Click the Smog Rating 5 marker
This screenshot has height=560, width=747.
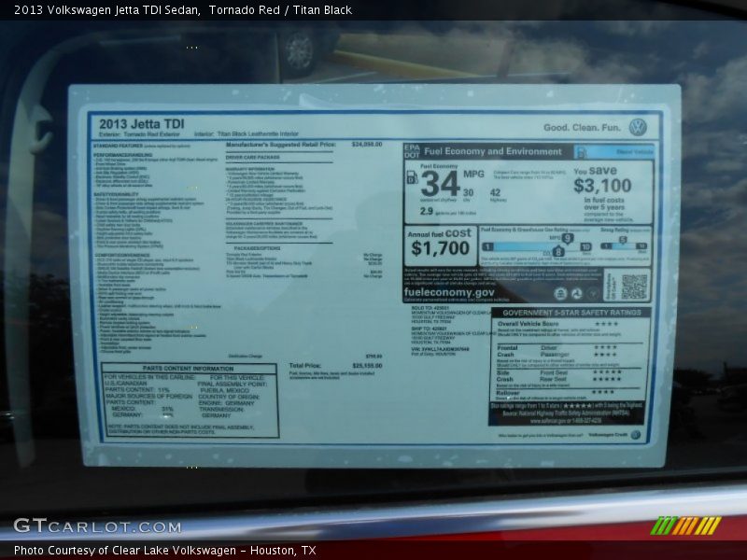pyautogui.click(x=623, y=240)
